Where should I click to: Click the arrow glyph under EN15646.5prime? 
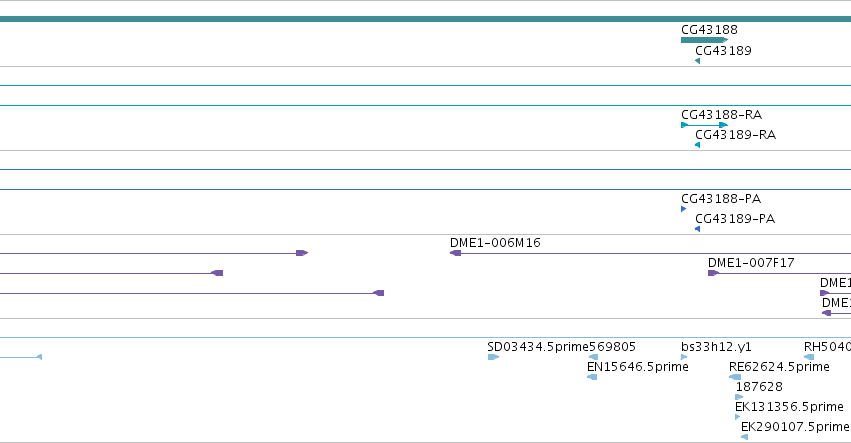click(x=592, y=377)
